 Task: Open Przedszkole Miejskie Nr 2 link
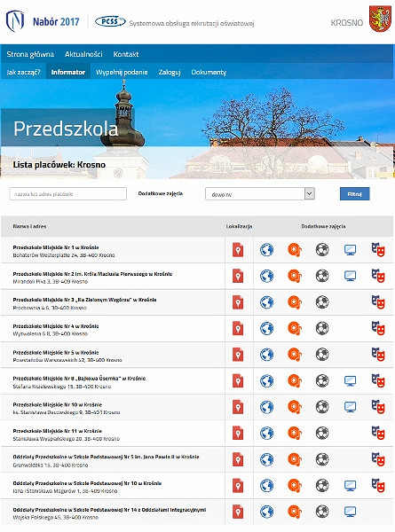[x=92, y=274]
